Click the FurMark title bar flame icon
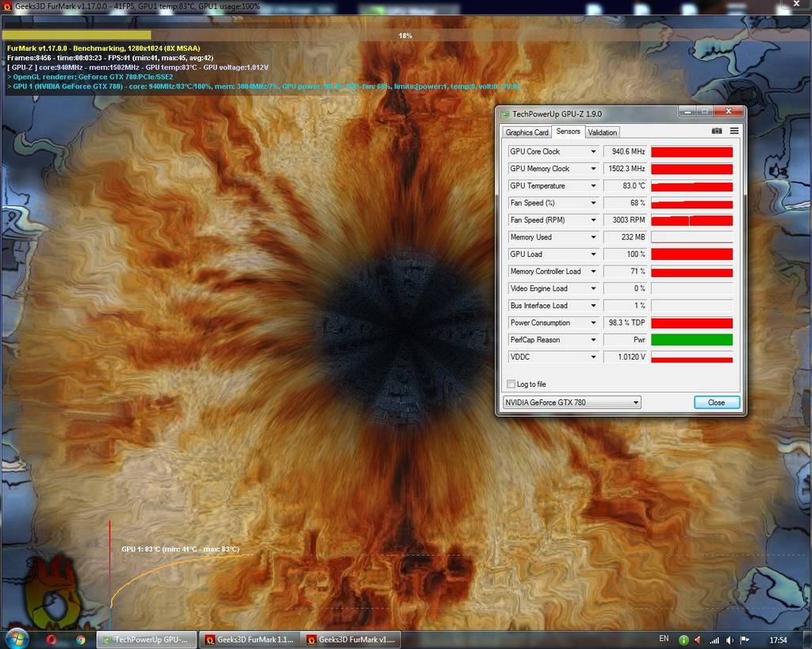Viewport: 812px width, 649px height. 6,6
